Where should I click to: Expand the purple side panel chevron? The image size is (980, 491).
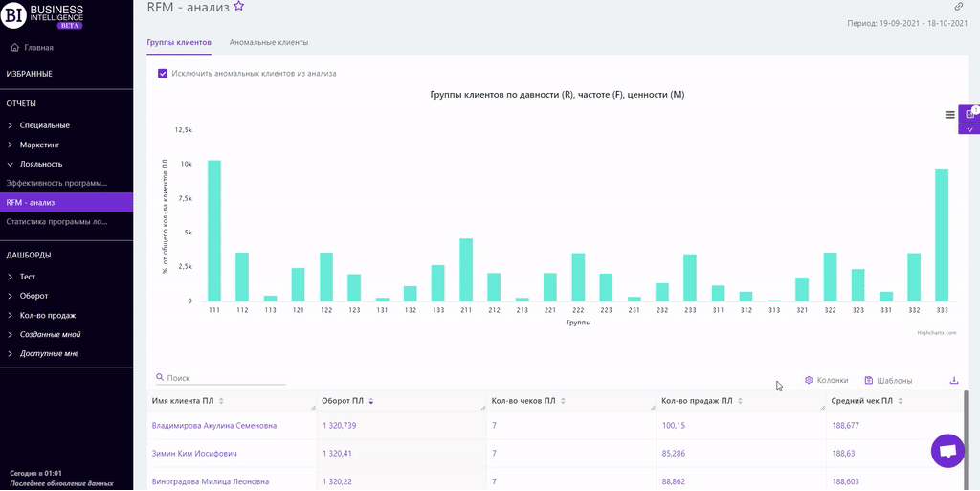[969, 129]
